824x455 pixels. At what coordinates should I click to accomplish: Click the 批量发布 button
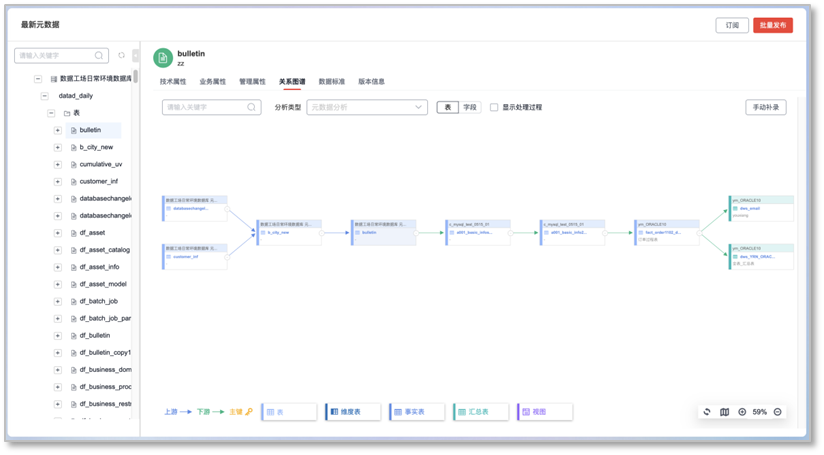pos(773,25)
